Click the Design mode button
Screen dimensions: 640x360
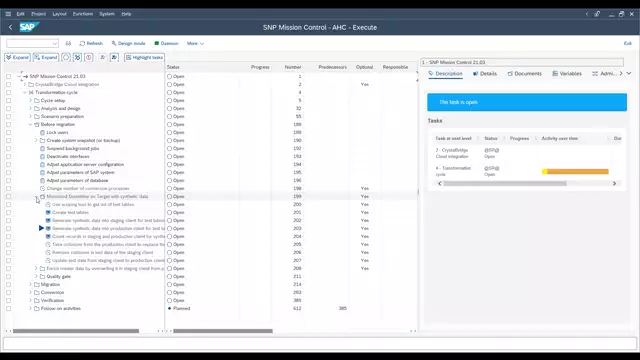(129, 43)
